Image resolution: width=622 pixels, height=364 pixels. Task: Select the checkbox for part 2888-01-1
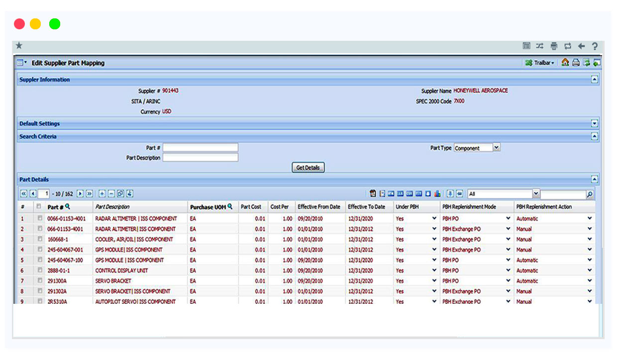point(40,271)
